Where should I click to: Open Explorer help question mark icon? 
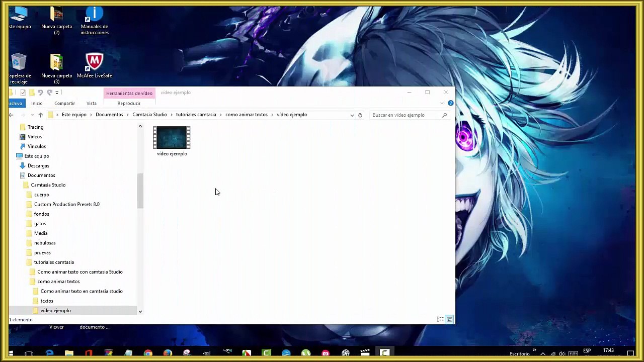[x=450, y=103]
